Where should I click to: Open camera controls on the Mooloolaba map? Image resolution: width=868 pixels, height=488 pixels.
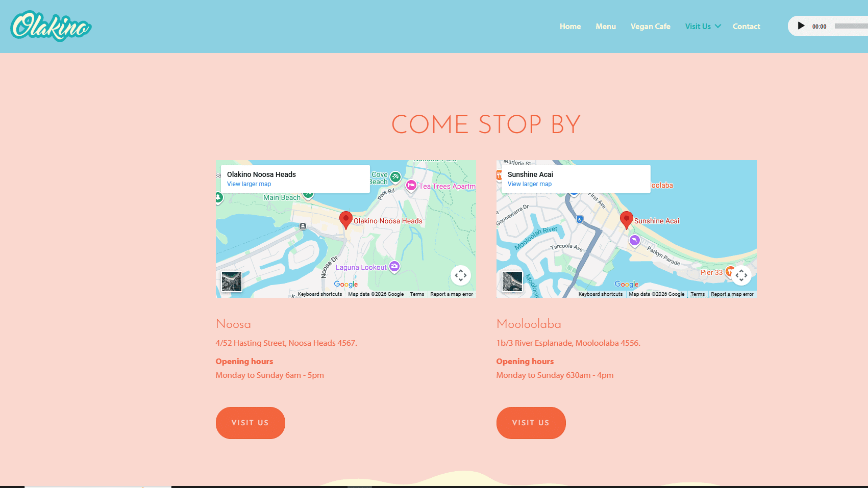point(741,275)
